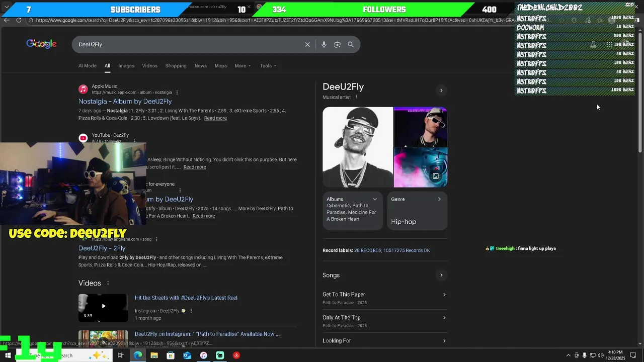Click Read more under the Spotify album result
This screenshot has width=644, height=362.
203,216
